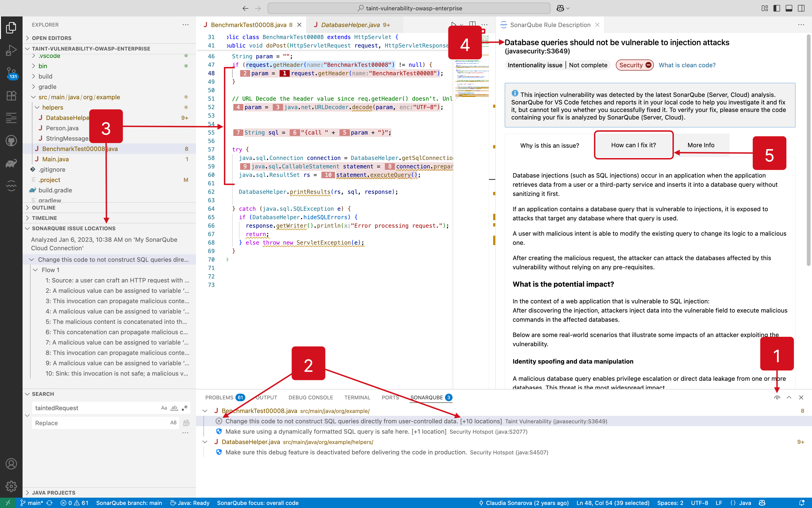
Task: Click notifications bell in status bar
Action: click(802, 503)
